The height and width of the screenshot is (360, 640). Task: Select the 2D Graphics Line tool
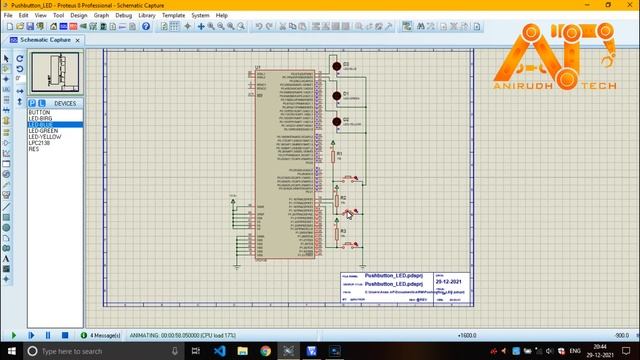coord(6,207)
